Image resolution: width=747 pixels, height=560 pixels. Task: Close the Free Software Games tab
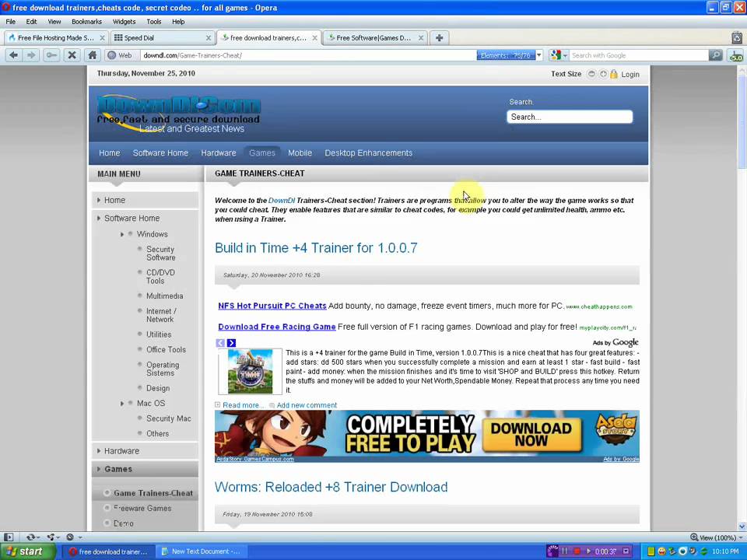tap(421, 37)
